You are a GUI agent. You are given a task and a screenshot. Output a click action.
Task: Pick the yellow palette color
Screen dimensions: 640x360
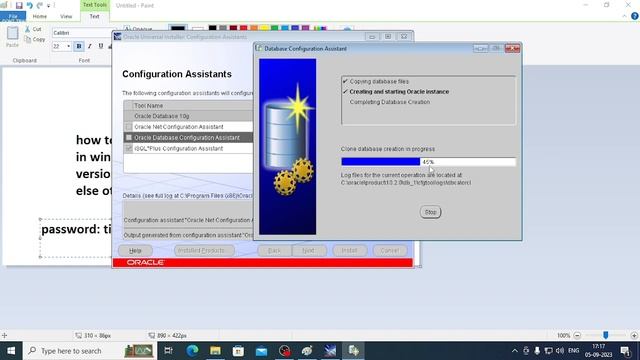pos(264,28)
